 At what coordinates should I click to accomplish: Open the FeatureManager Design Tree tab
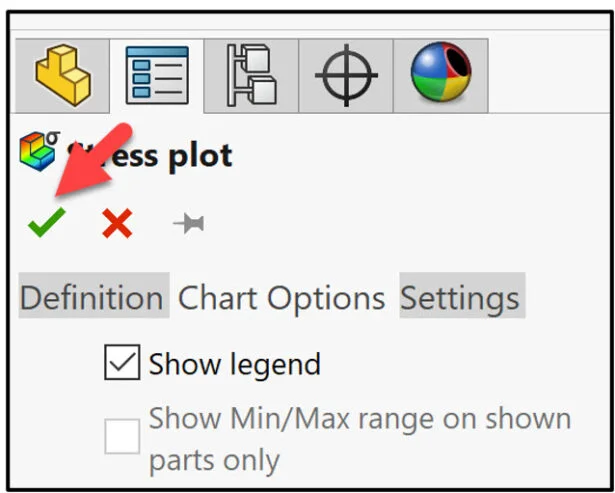pos(61,75)
